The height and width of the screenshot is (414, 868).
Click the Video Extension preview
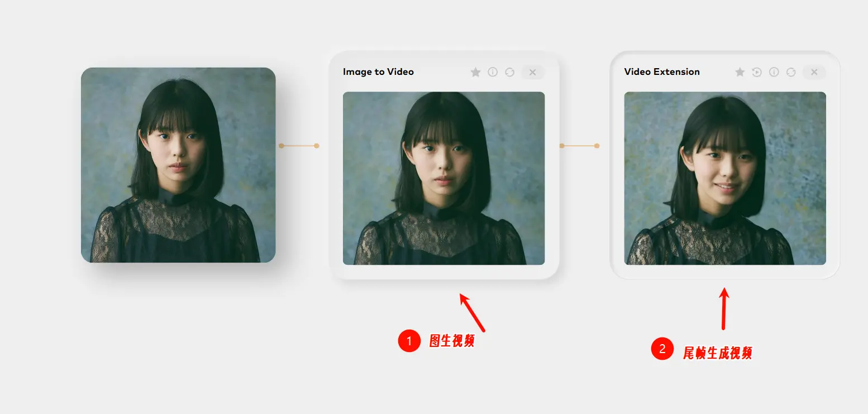724,178
